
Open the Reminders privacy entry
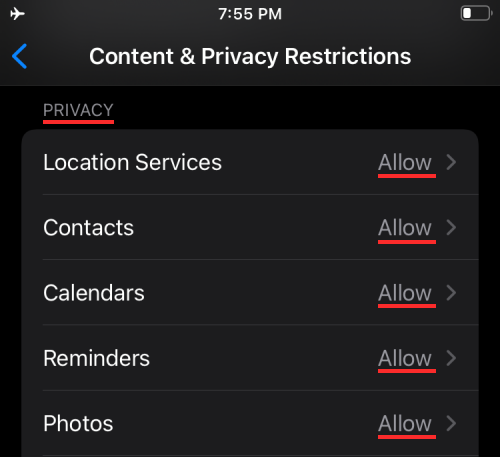click(x=250, y=358)
